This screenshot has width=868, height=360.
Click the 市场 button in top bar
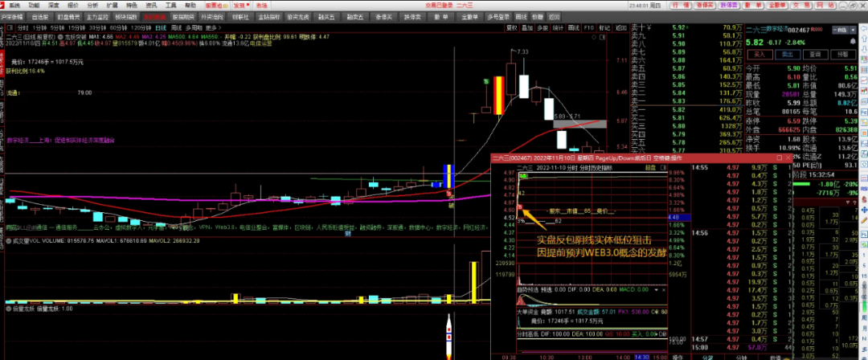[x=262, y=6]
